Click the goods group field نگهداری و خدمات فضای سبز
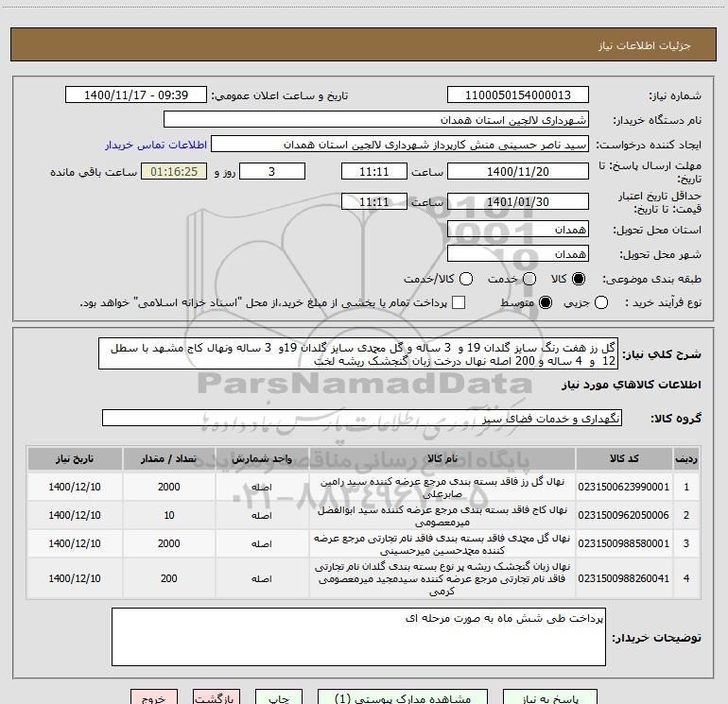Image resolution: width=728 pixels, height=704 pixels. click(x=362, y=418)
